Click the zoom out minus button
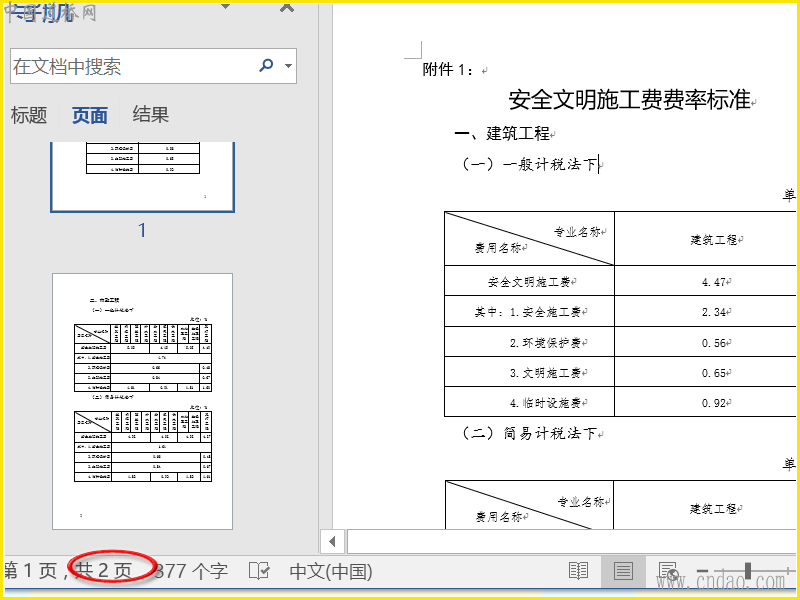 tap(703, 570)
